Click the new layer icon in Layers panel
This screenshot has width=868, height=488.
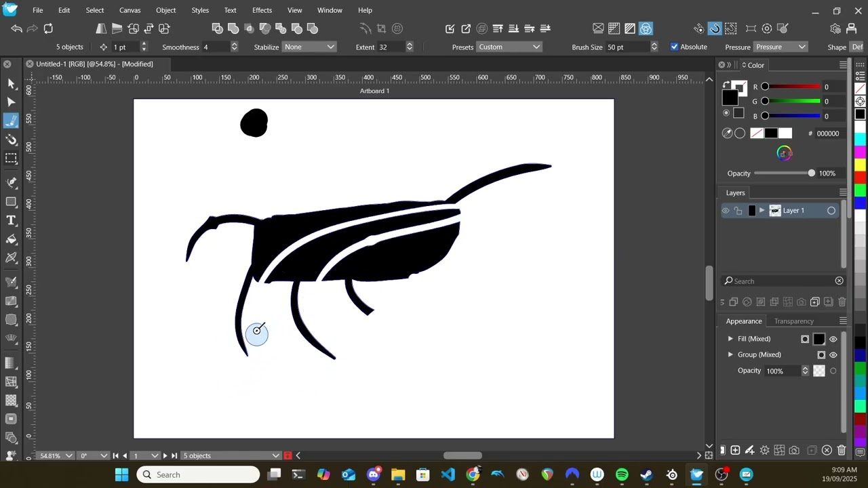(x=815, y=302)
